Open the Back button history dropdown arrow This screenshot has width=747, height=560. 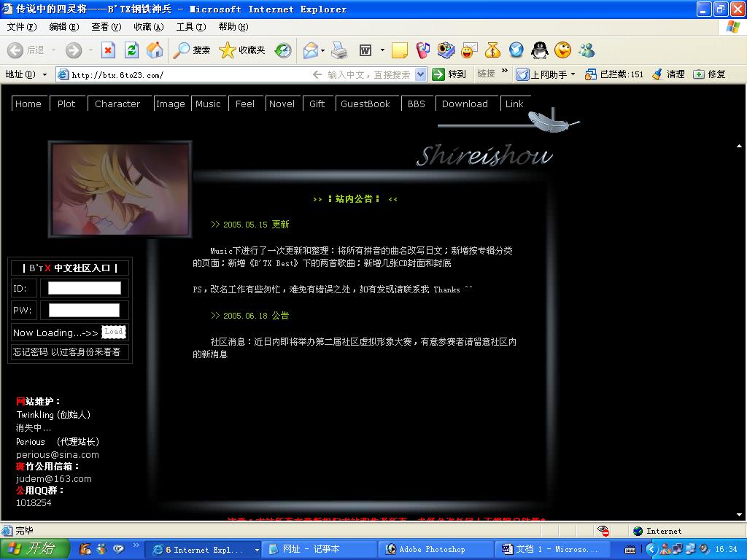pos(53,50)
